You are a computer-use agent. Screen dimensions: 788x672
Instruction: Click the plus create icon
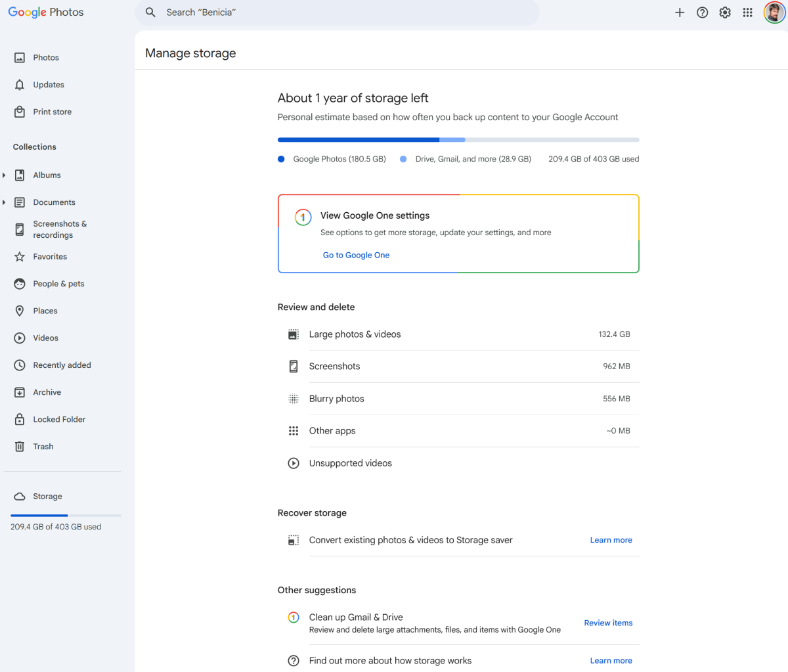point(680,12)
